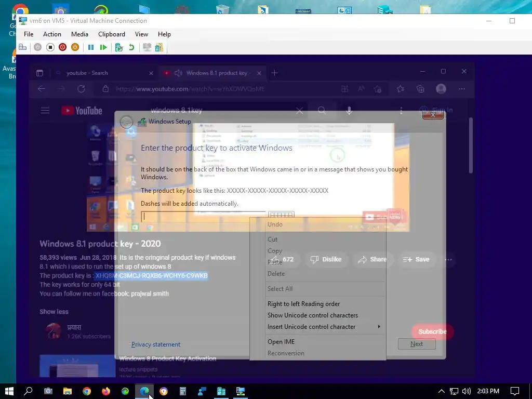Click the Next button in Windows Setup

tap(417, 344)
